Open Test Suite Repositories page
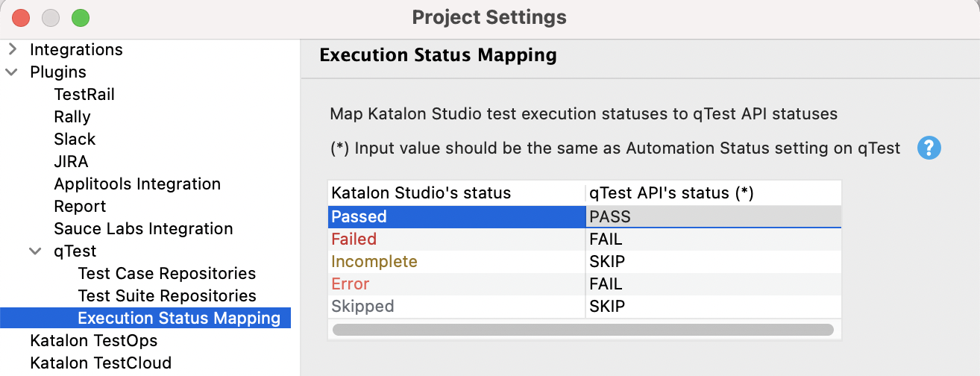The width and height of the screenshot is (980, 376). pos(167,296)
